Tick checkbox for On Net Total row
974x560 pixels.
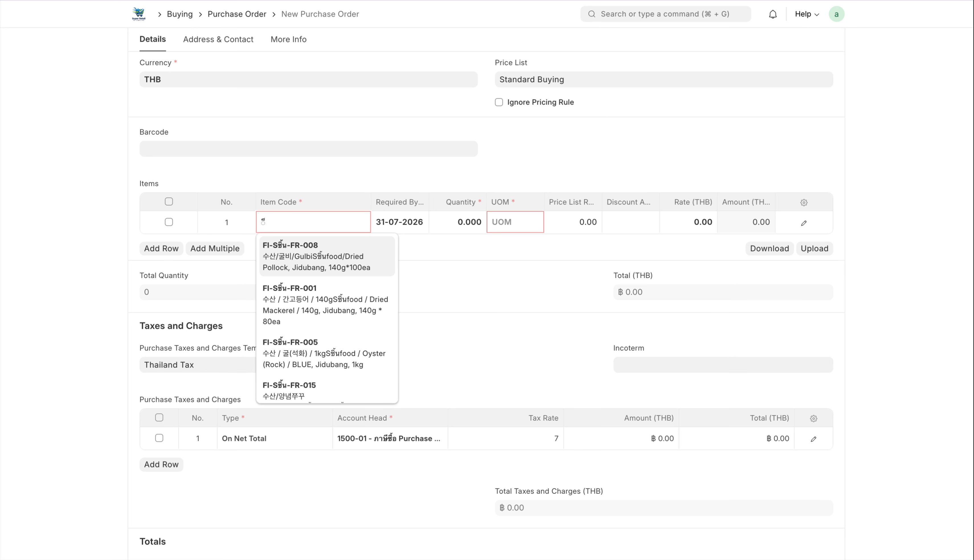159,438
